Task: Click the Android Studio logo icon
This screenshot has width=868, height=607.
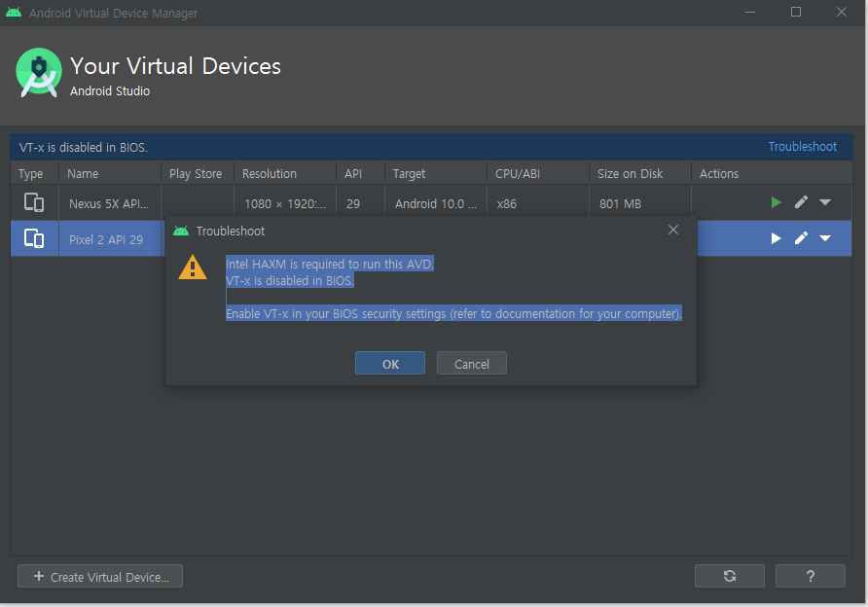Action: click(39, 73)
